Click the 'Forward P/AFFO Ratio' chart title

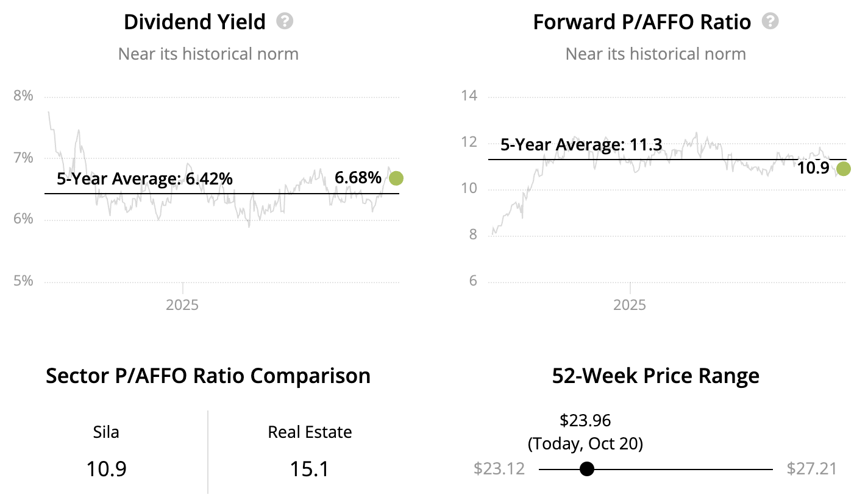tap(642, 23)
